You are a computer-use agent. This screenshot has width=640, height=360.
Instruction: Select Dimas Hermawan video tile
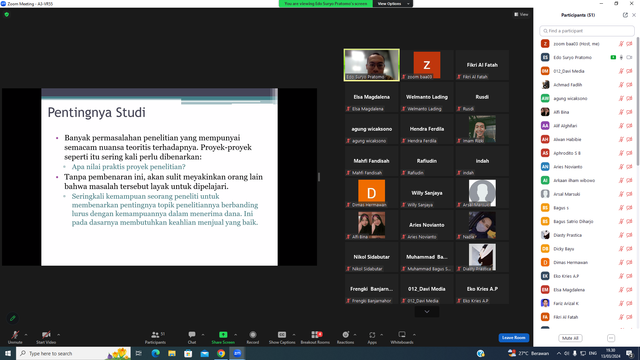(371, 193)
